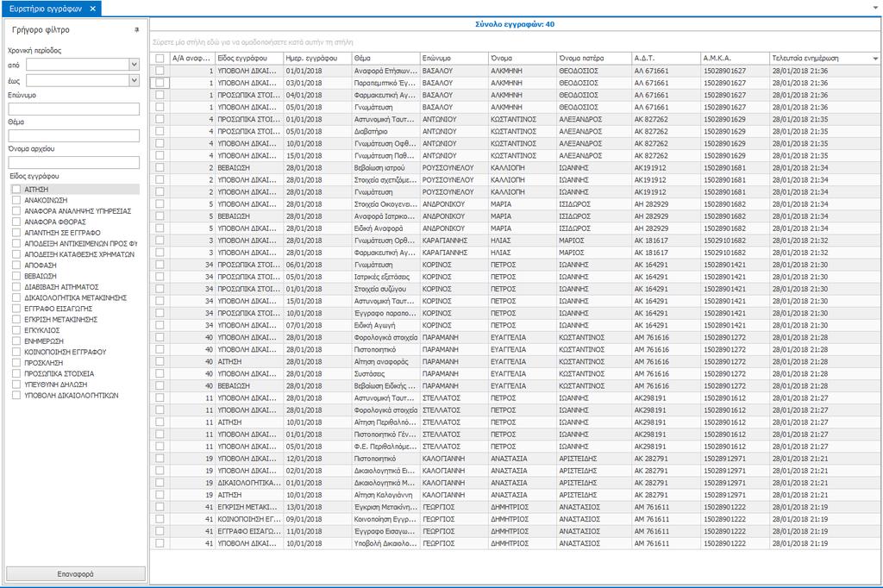This screenshot has height=588, width=883.
Task: Click the Σύνολο εγγραφών: 40 label
Action: pos(515,24)
